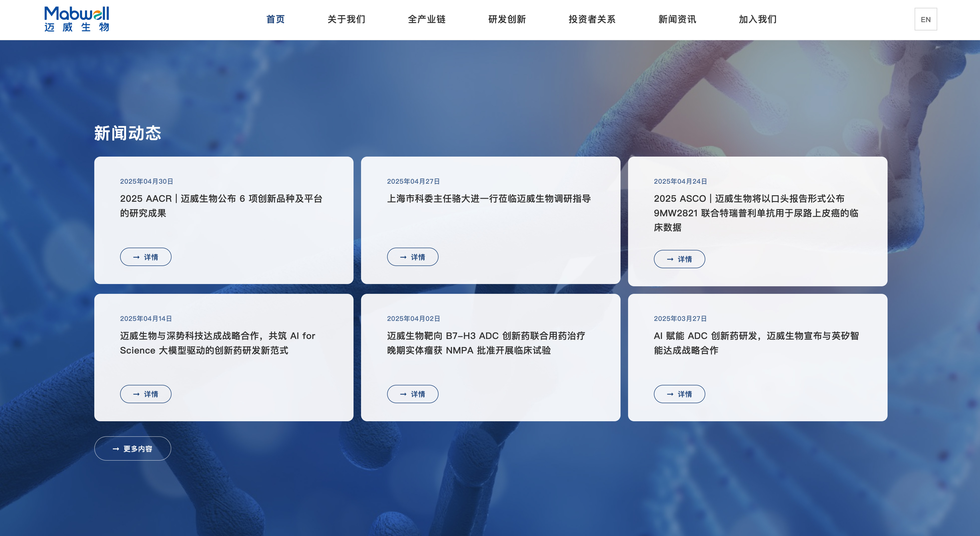Open the AI for Science news title
Viewport: 980px width, 536px height.
click(217, 343)
